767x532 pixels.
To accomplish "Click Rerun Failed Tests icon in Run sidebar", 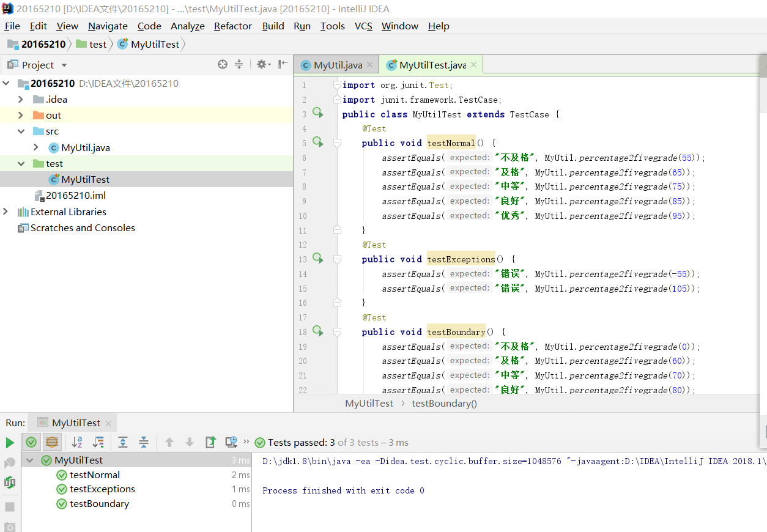I will 10,463.
